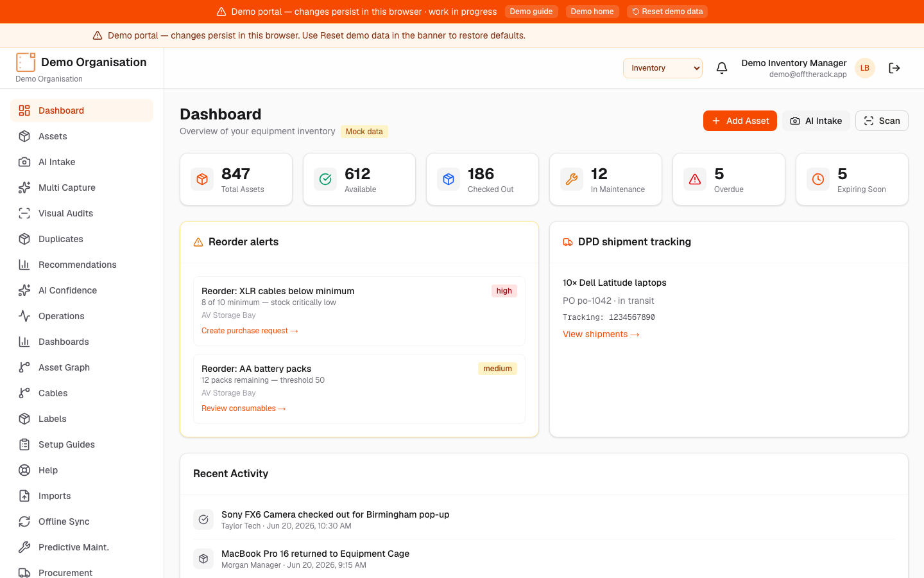Click the AI Intake camera icon in sidebar
Screen dimensions: 924x578
[24, 162]
